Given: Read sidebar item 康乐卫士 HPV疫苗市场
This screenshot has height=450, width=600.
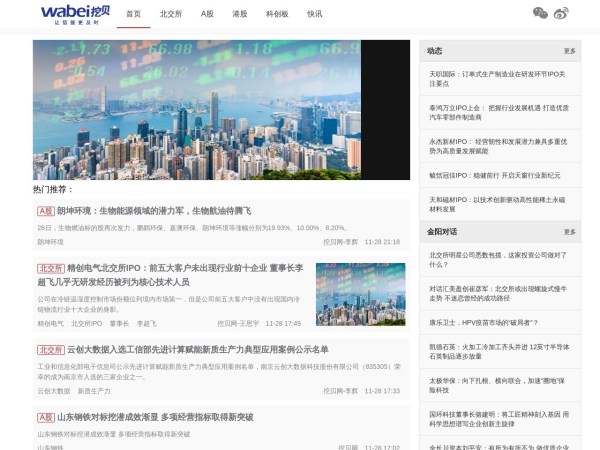Looking at the screenshot, I should pyautogui.click(x=483, y=323).
